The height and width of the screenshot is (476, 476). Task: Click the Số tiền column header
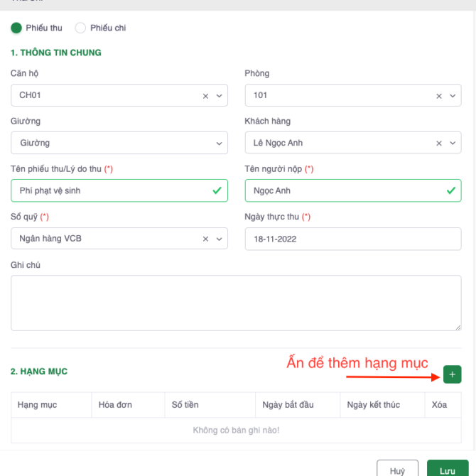185,405
